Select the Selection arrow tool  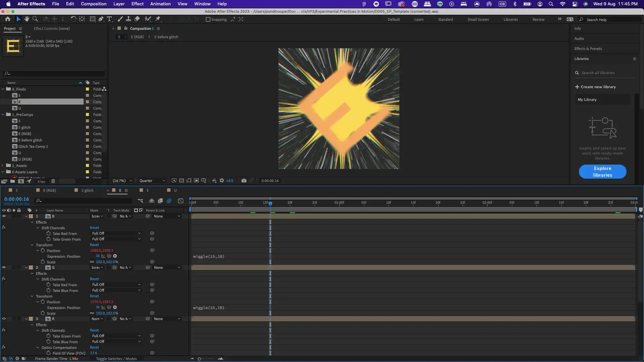pos(18,19)
